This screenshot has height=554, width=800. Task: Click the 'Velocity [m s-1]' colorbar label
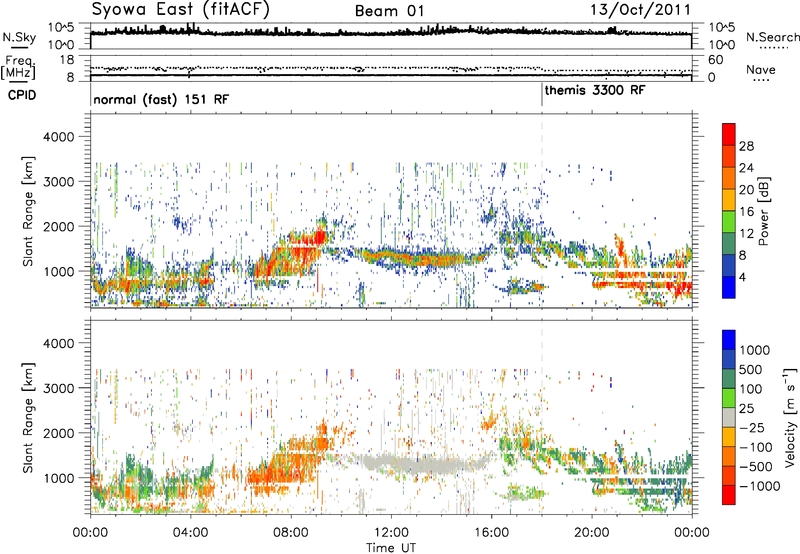click(x=790, y=417)
